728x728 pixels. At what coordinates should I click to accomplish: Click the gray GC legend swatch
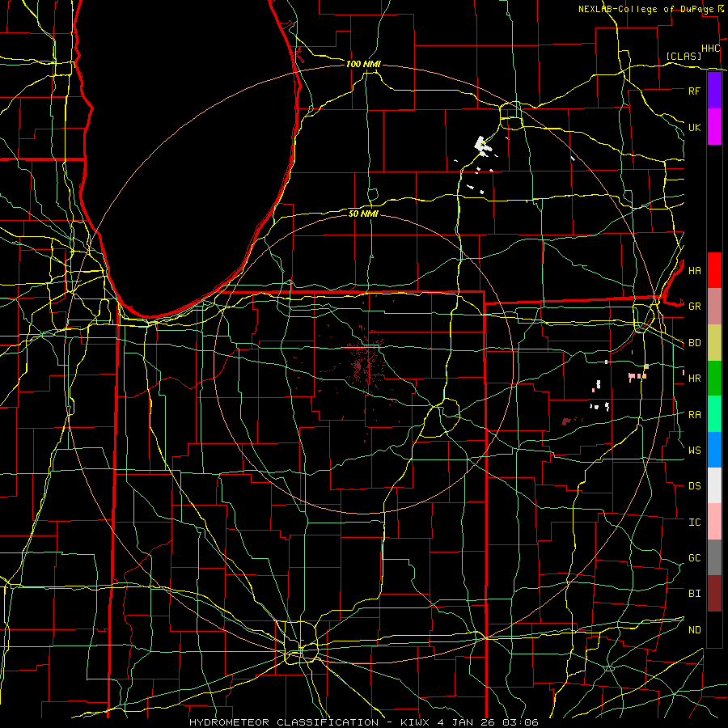(x=714, y=557)
